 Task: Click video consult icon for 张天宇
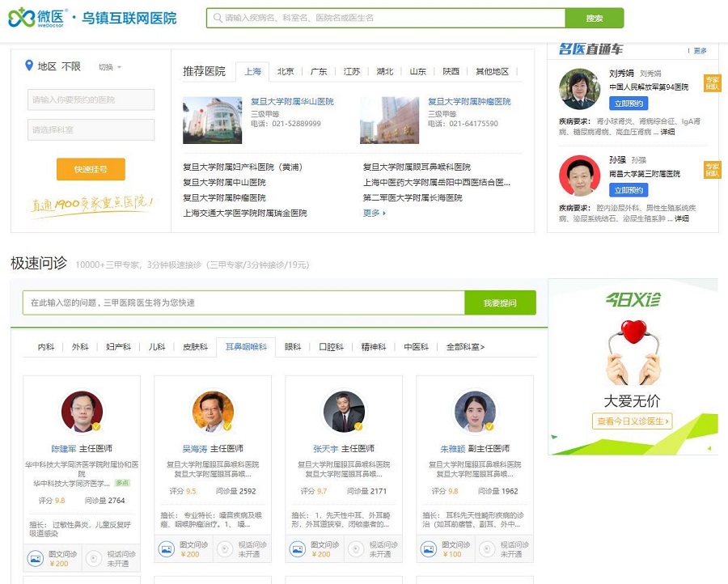tap(356, 549)
